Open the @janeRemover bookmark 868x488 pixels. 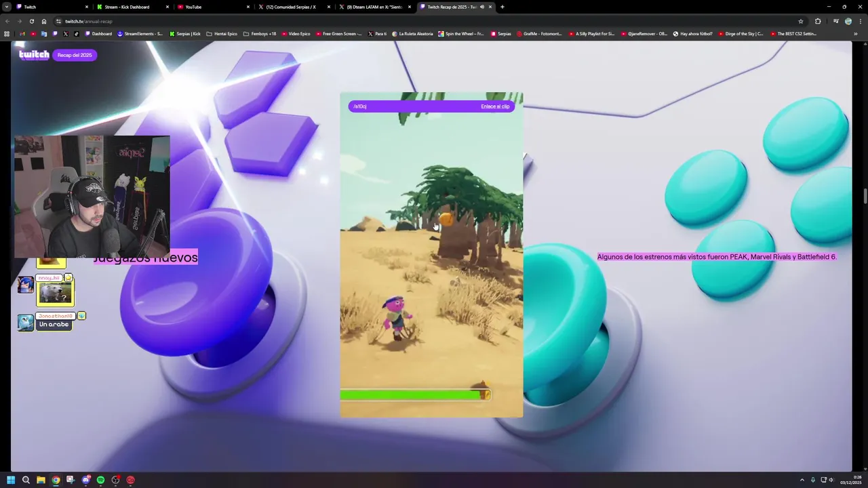(x=644, y=34)
